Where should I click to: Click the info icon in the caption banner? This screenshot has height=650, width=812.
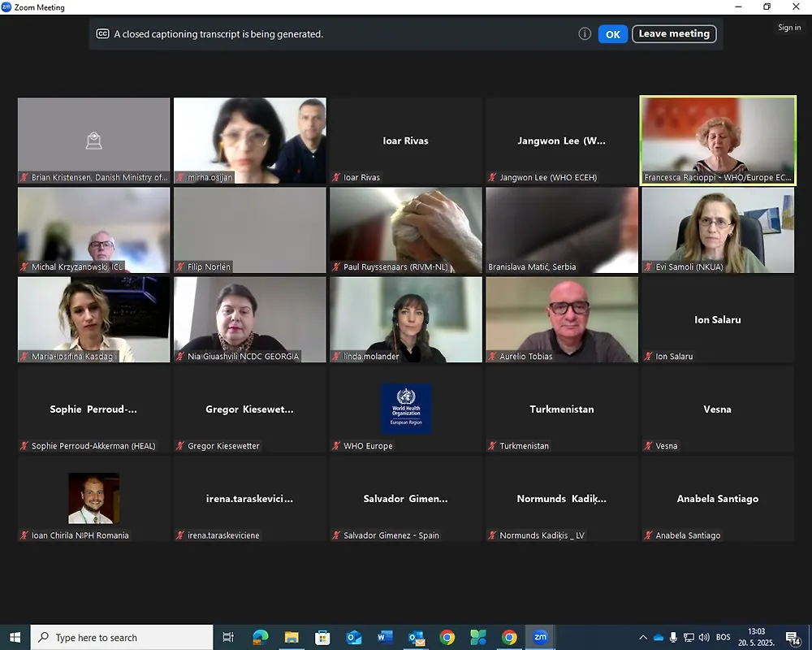pyautogui.click(x=585, y=34)
